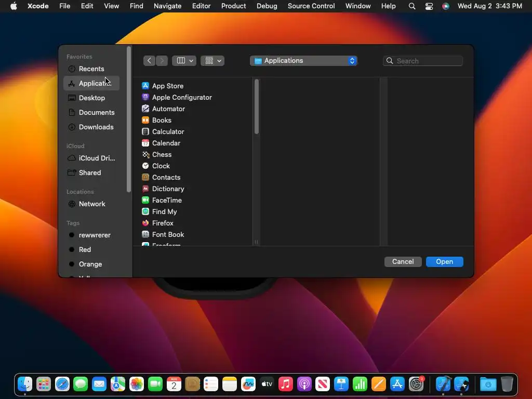The image size is (532, 399).
Task: Click the Search field in dialog
Action: point(423,61)
